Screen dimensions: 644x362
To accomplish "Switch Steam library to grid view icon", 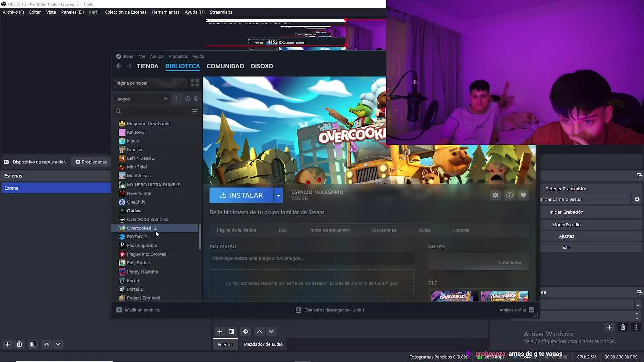I will (195, 83).
